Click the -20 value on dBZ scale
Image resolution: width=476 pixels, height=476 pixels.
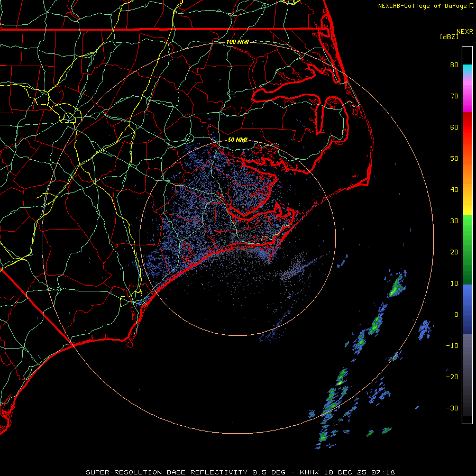(x=452, y=377)
